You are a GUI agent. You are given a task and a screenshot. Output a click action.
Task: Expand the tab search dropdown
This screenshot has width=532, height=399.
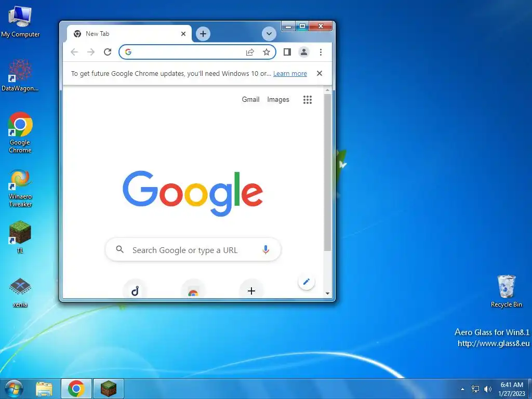tap(269, 34)
